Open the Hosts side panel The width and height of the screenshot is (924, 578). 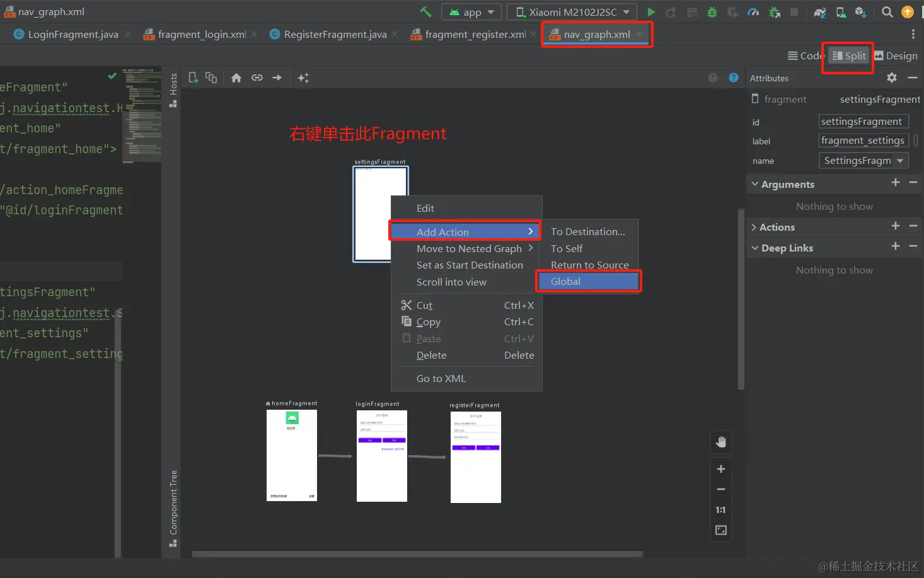[x=173, y=90]
